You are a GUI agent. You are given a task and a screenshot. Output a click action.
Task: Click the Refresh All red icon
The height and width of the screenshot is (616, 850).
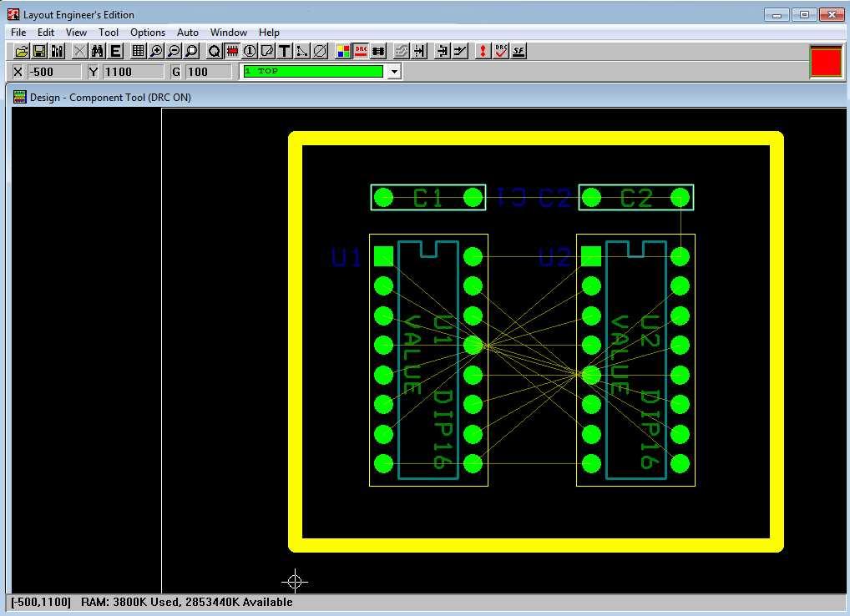tap(483, 52)
